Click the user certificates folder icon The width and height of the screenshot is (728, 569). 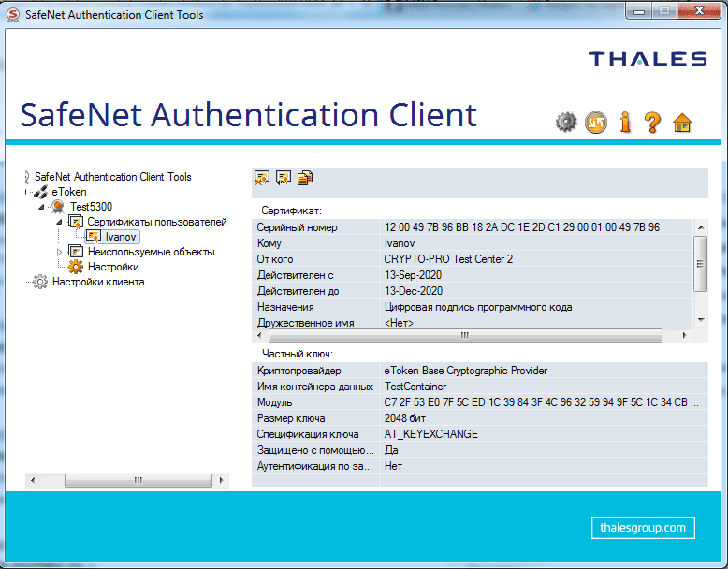[76, 222]
